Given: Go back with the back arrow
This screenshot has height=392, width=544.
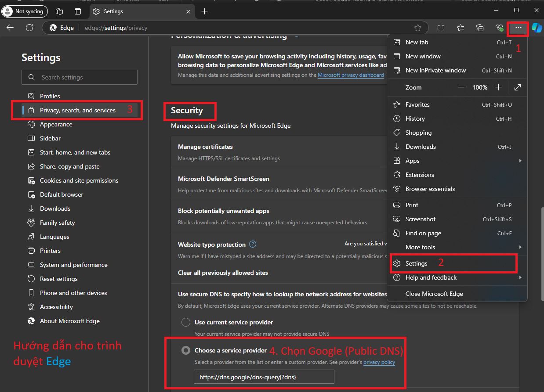Looking at the screenshot, I should [10, 28].
